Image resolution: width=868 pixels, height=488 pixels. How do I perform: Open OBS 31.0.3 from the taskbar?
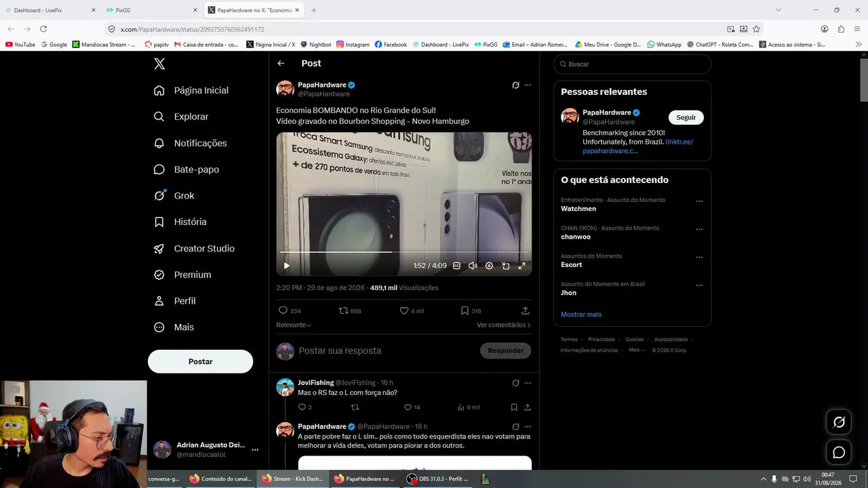tap(438, 479)
